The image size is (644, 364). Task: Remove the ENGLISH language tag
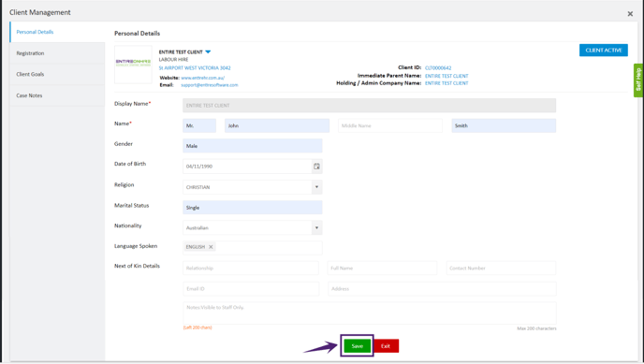211,247
